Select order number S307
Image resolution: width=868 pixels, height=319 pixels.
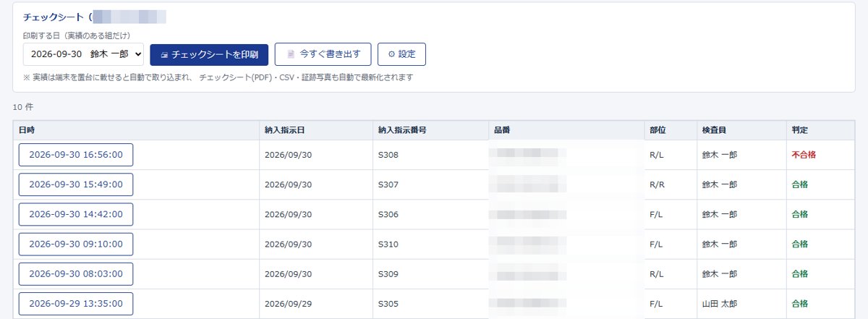[388, 184]
